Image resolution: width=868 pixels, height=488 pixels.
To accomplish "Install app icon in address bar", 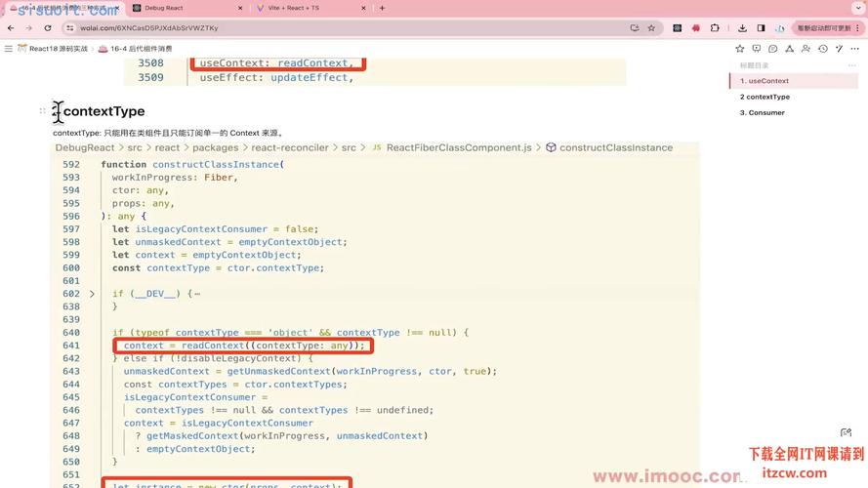I will (x=635, y=27).
